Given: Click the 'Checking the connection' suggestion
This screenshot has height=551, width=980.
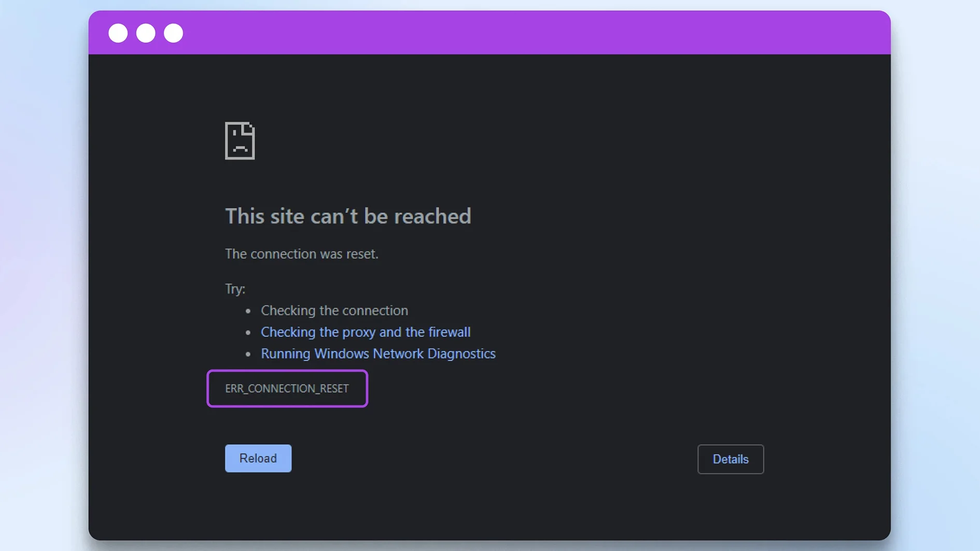Looking at the screenshot, I should 334,310.
